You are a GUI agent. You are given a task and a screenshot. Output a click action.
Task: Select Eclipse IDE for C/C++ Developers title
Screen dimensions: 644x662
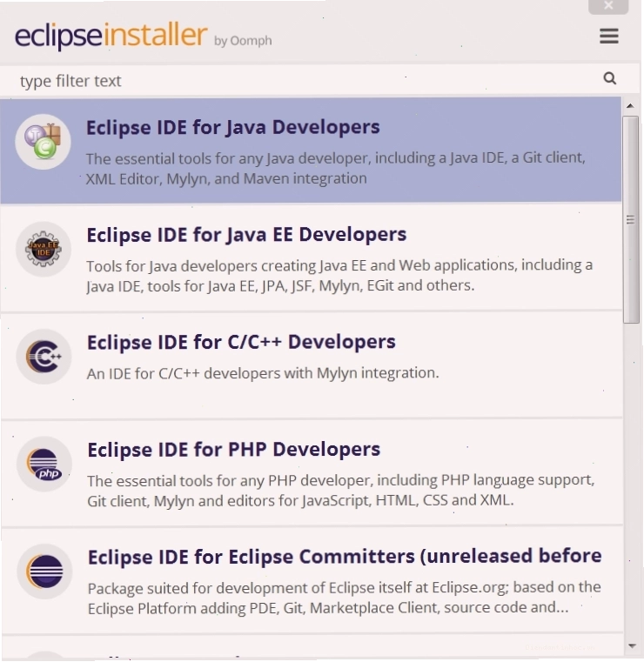pos(241,342)
